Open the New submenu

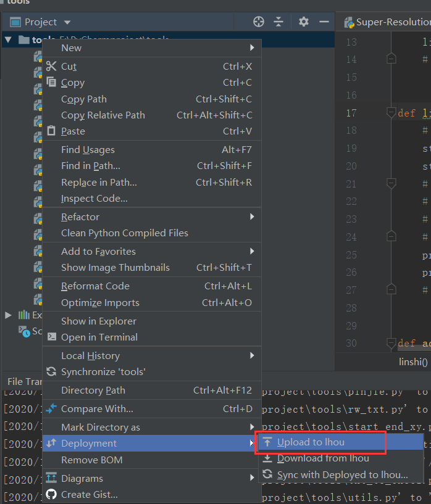click(152, 48)
